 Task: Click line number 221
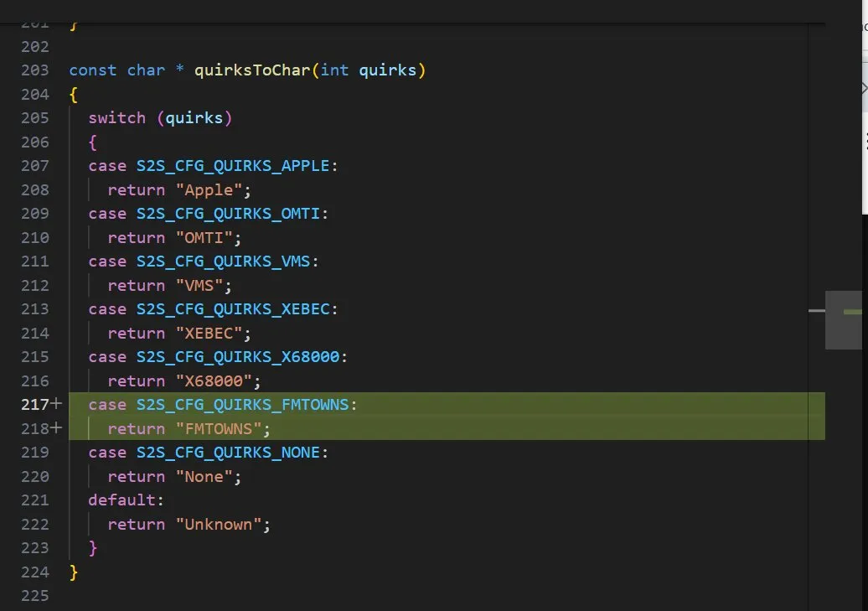tap(35, 500)
